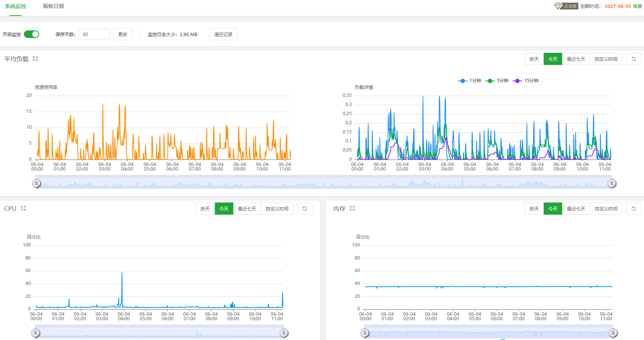The image size is (644, 340).
Task: Refresh the CPU chart
Action: click(x=305, y=209)
